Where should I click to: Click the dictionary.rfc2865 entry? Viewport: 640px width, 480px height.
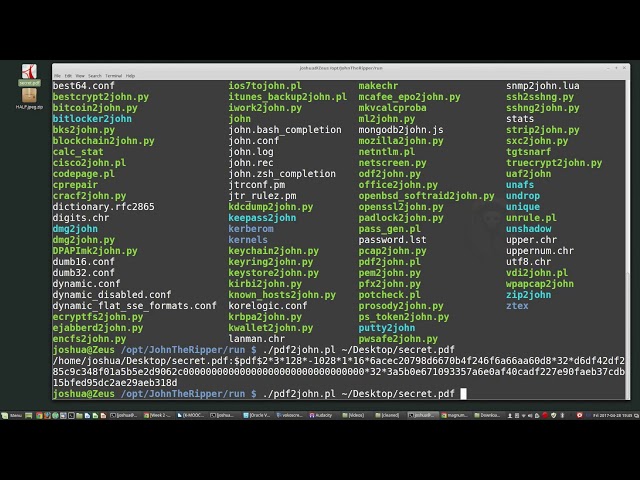coord(104,207)
